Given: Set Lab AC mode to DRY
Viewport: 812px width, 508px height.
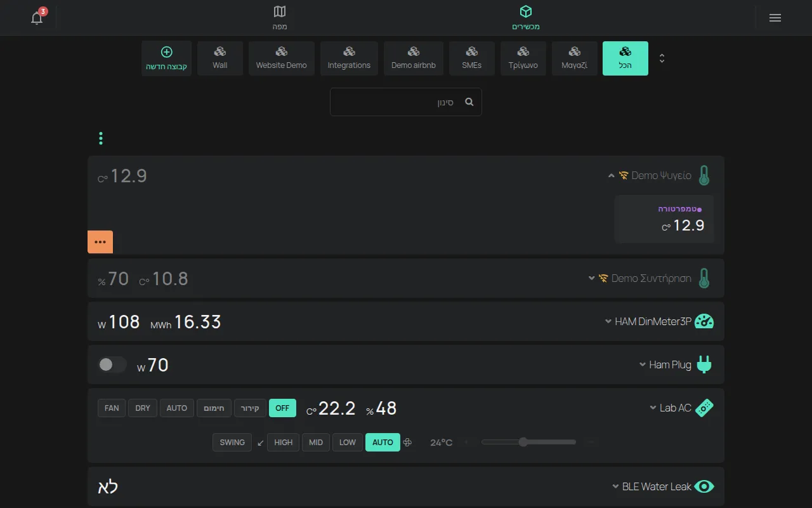Looking at the screenshot, I should pos(143,408).
